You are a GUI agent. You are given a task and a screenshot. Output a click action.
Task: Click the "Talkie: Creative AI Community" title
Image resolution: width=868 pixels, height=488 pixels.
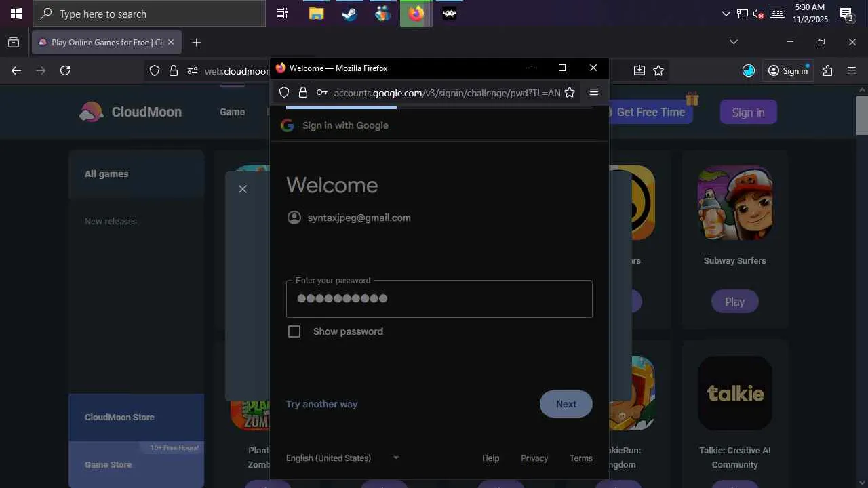[x=735, y=457]
